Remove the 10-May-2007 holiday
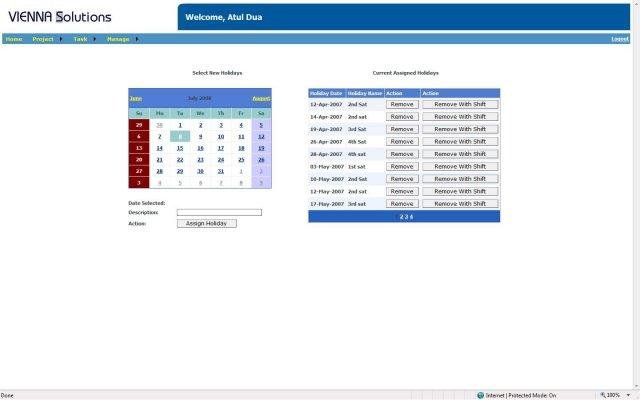 (402, 179)
